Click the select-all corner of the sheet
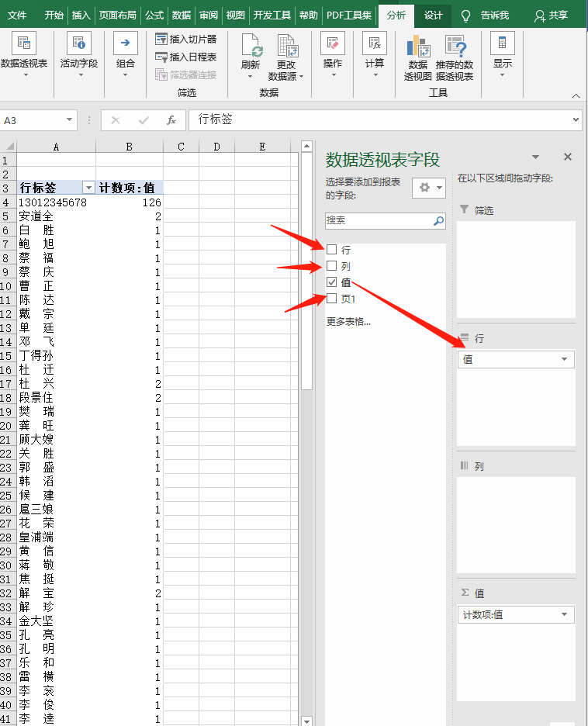This screenshot has width=588, height=726. pos(9,147)
